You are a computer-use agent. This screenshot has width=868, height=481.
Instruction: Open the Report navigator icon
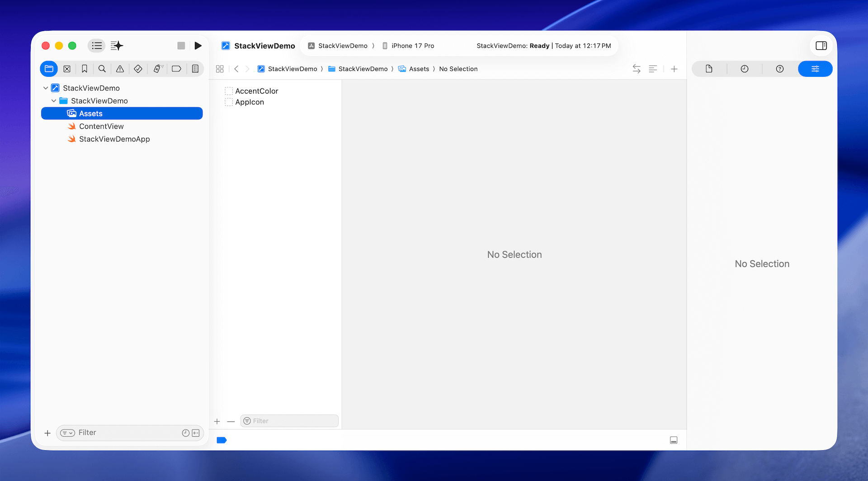click(195, 69)
